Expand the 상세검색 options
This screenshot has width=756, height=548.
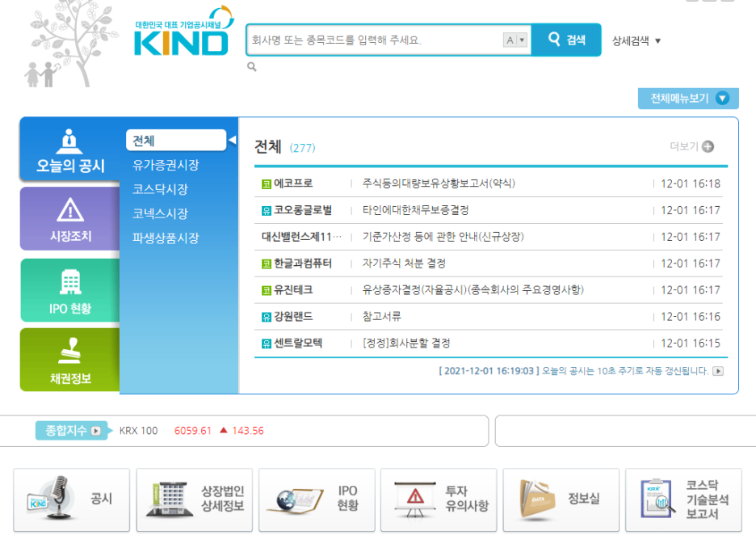pyautogui.click(x=636, y=41)
